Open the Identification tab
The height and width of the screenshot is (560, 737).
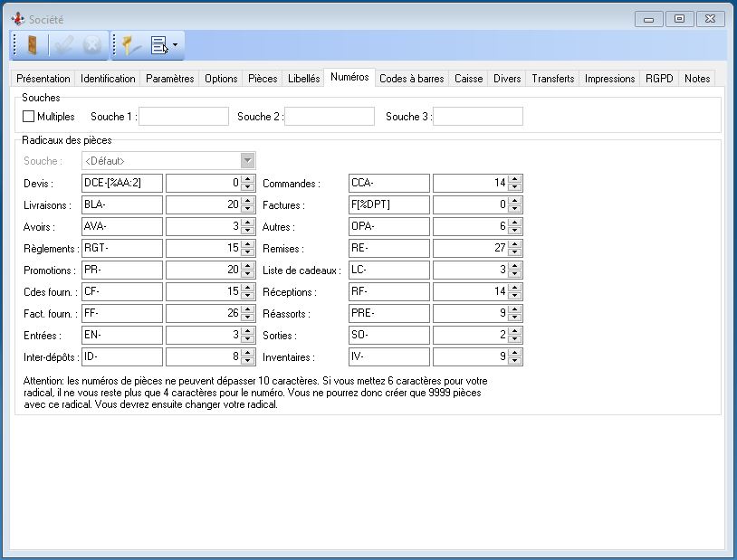(108, 79)
